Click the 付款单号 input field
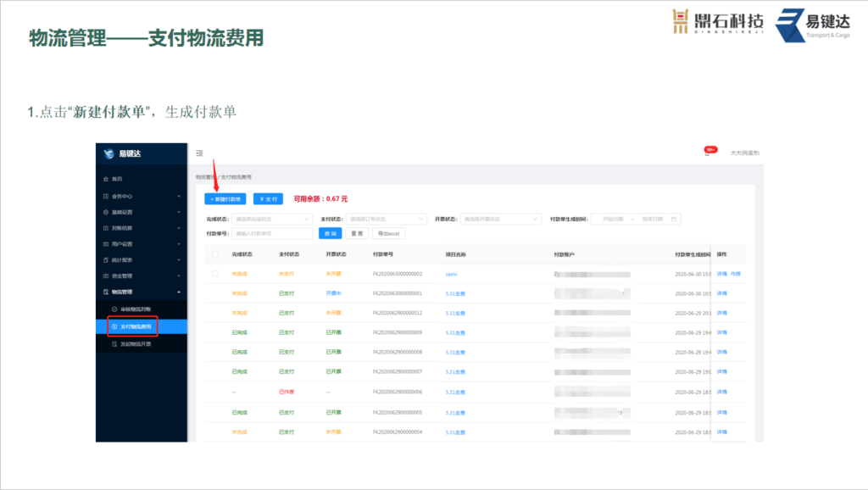The height and width of the screenshot is (490, 868). click(x=272, y=233)
